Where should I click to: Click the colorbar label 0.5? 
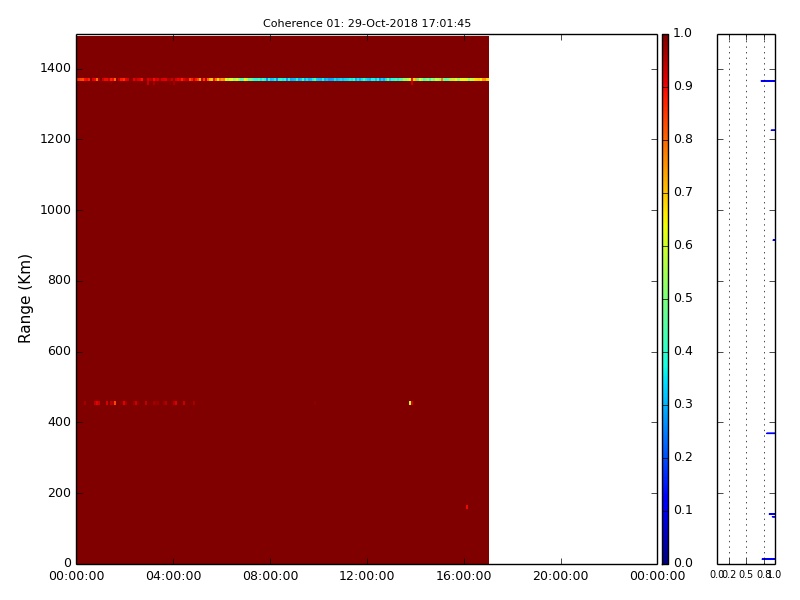coord(683,298)
